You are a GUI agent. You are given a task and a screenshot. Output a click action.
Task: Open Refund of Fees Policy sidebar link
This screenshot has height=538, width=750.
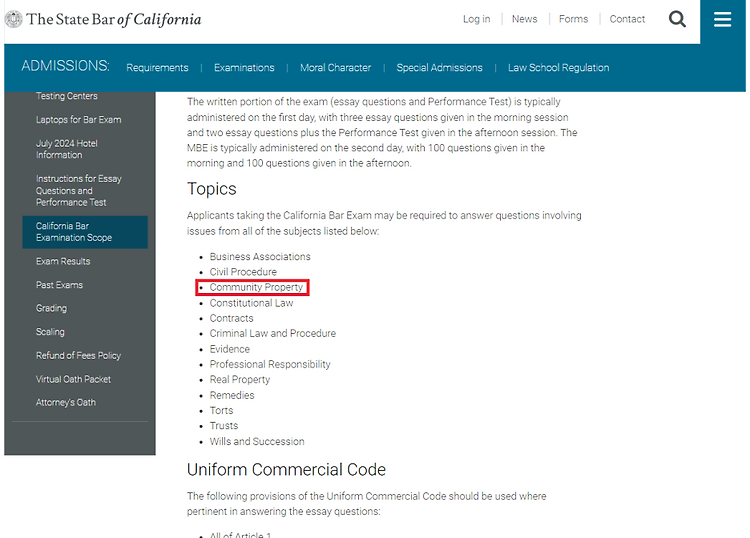78,355
